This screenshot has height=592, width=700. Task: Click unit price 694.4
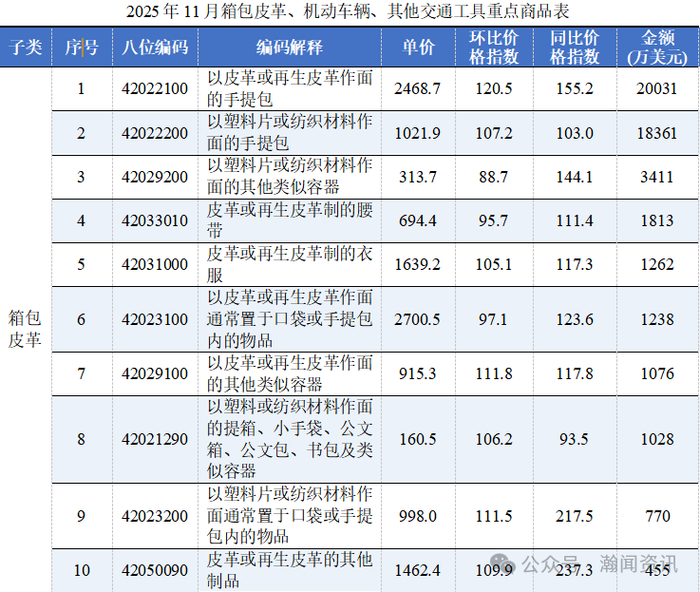click(x=417, y=220)
